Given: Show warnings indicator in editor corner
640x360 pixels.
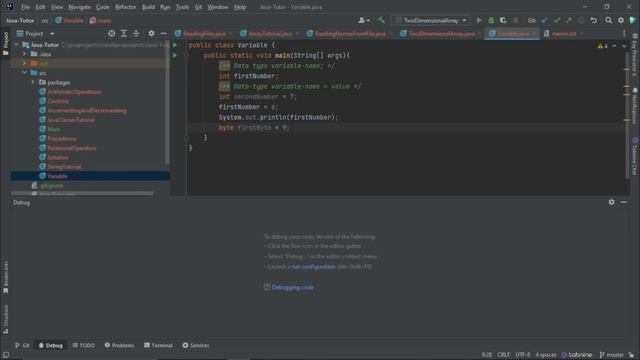Looking at the screenshot, I should pos(602,46).
